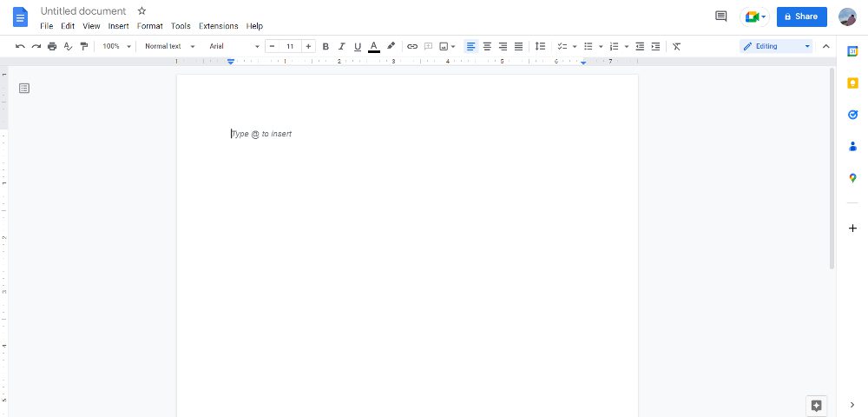Insert a checklist
The image size is (868, 417).
562,47
